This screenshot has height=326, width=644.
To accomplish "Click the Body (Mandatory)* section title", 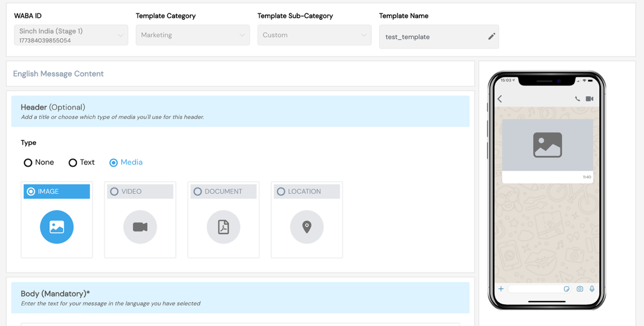I will pos(55,293).
